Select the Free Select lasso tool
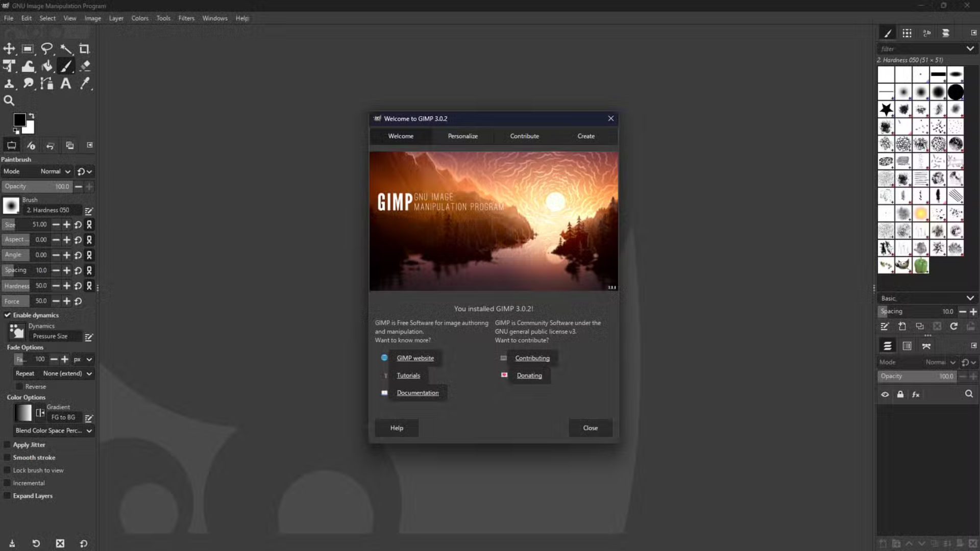Image resolution: width=980 pixels, height=551 pixels. coord(47,49)
